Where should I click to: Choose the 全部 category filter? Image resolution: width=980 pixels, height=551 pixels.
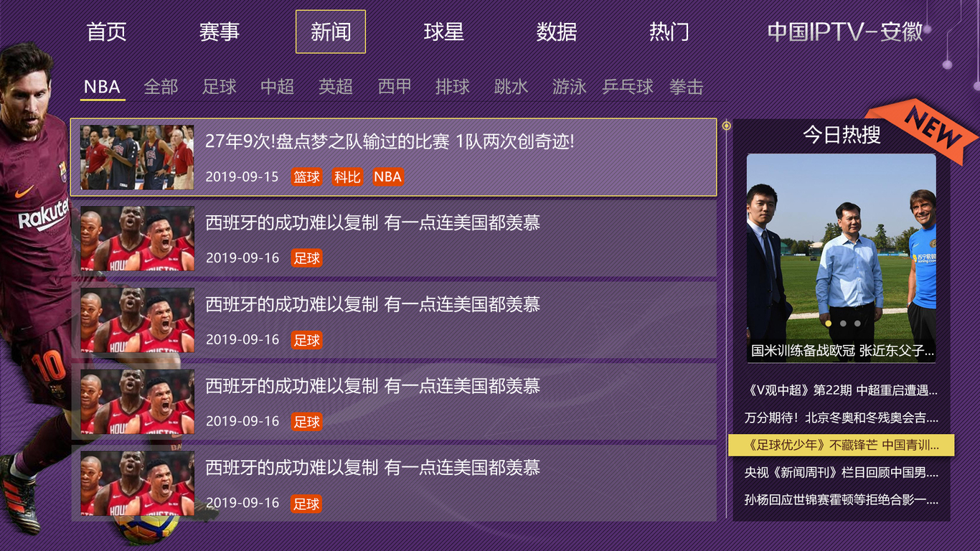pos(161,87)
